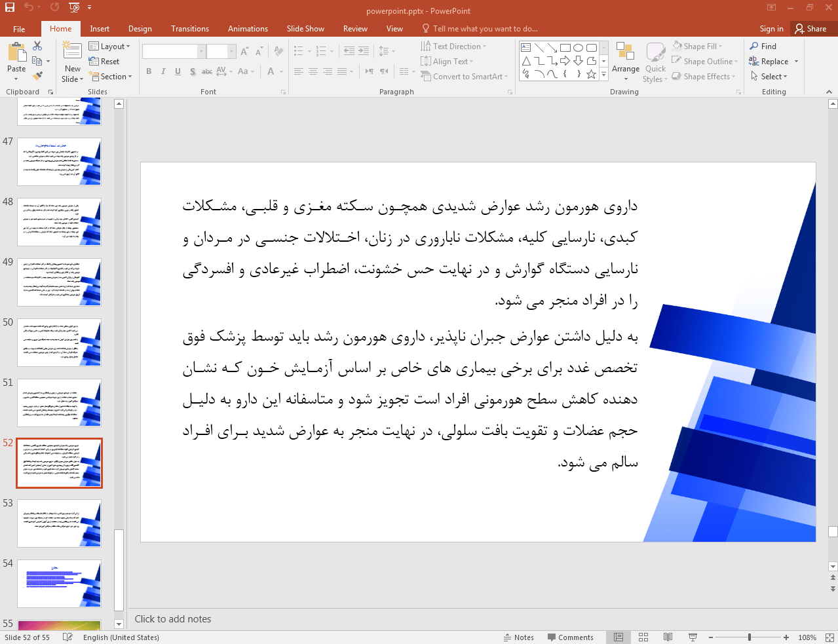Click the Find button

pos(763,47)
